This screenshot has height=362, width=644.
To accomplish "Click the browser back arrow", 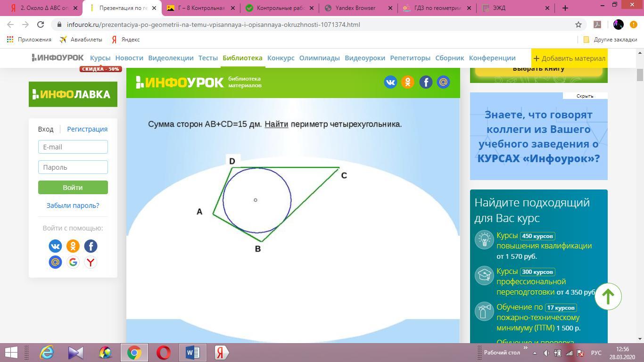I will pos(10,25).
